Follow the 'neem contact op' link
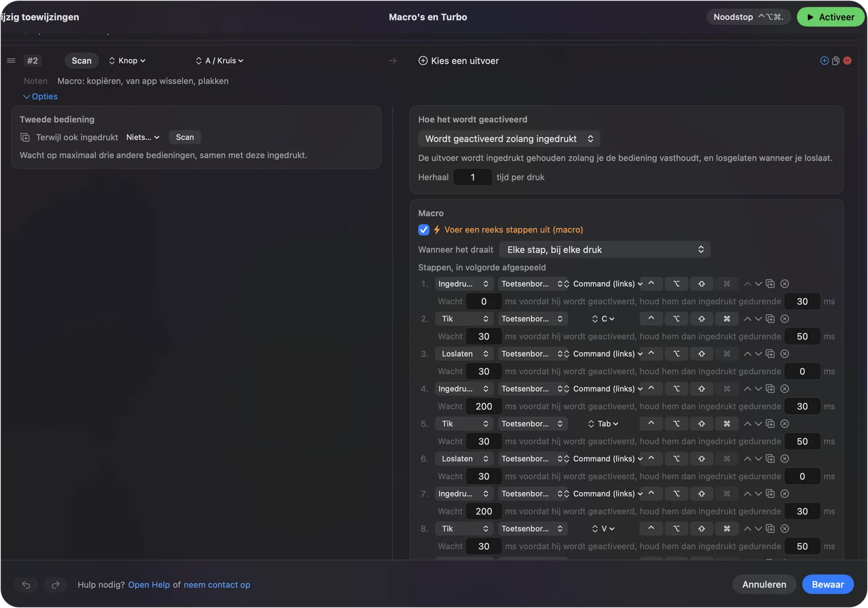The width and height of the screenshot is (868, 608). tap(217, 585)
